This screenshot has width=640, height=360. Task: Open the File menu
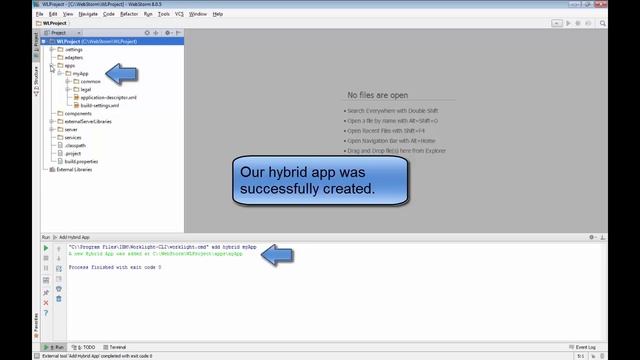(x=40, y=14)
